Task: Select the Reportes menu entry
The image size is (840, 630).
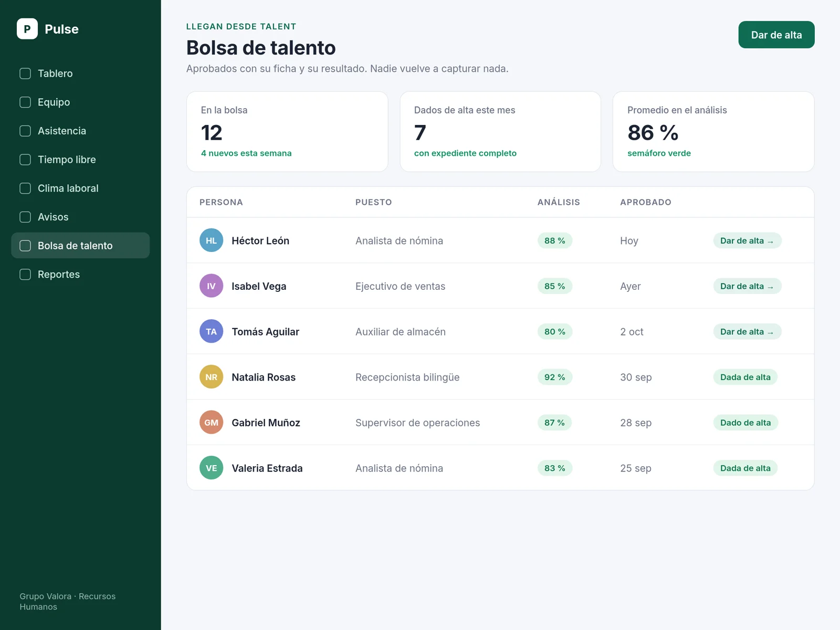Action: pos(80,274)
